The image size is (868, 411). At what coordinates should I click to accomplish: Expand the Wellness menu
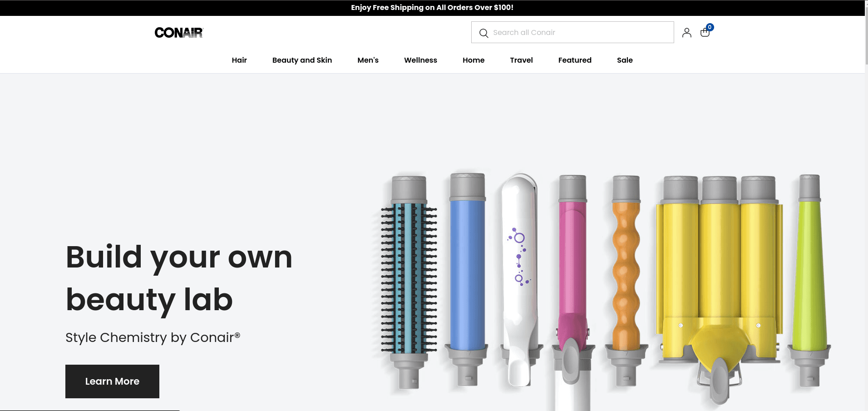420,60
